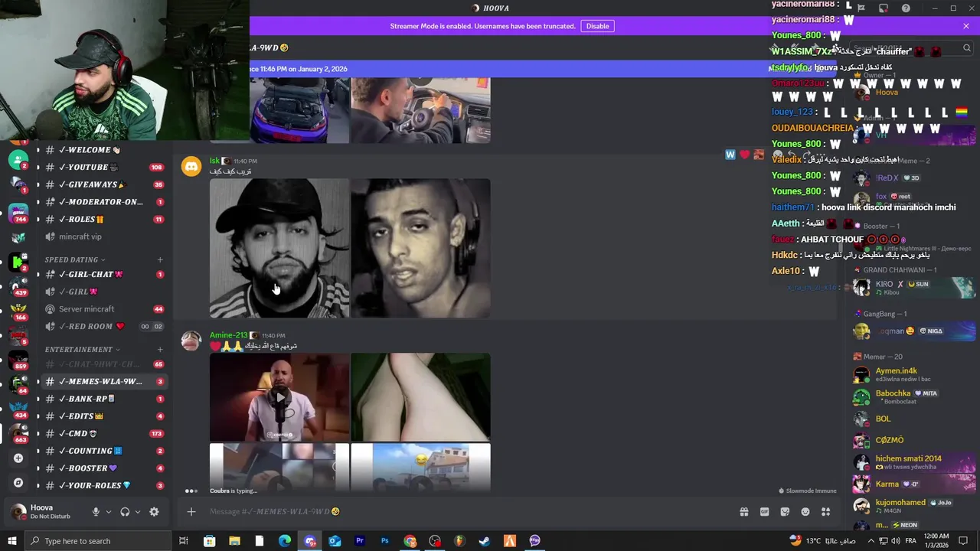Image resolution: width=980 pixels, height=551 pixels.
Task: Open Premiere Pro from the taskbar
Action: [359, 541]
